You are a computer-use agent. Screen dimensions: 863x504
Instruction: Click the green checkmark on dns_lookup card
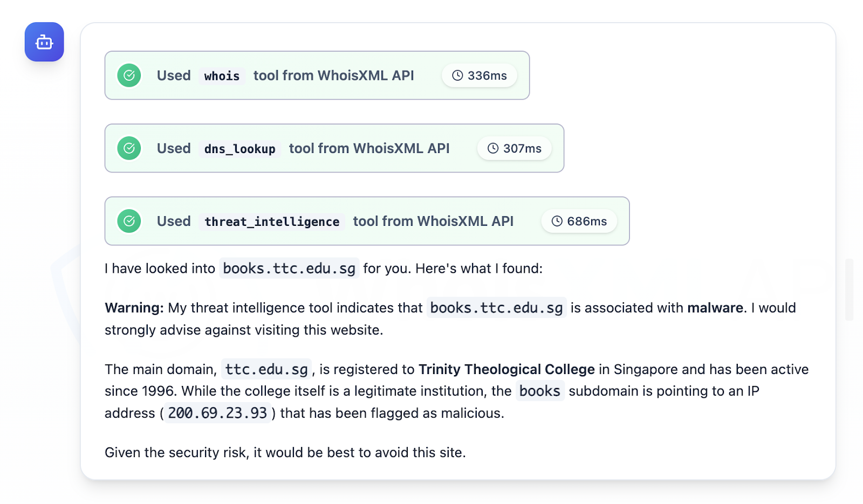point(129,148)
